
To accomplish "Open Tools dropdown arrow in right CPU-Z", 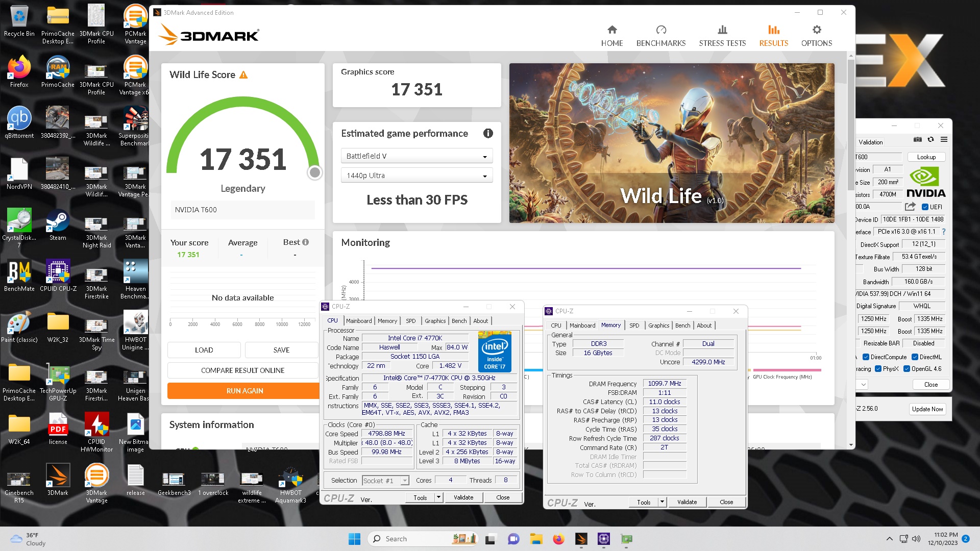I will [662, 502].
